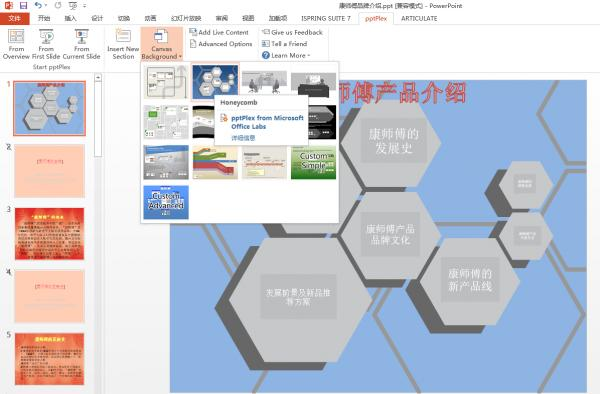Choose the colored stair-steps canvas background
Viewport: 600px width, 394px height.
click(x=215, y=162)
